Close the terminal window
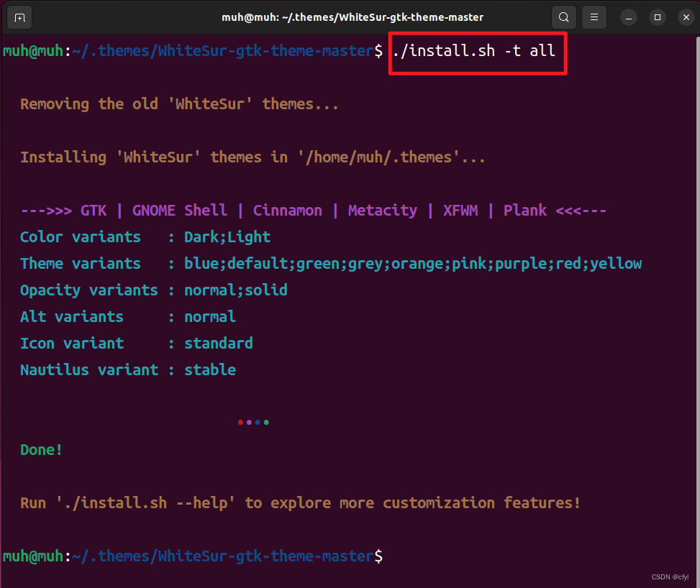Viewport: 700px width, 588px height. point(685,17)
